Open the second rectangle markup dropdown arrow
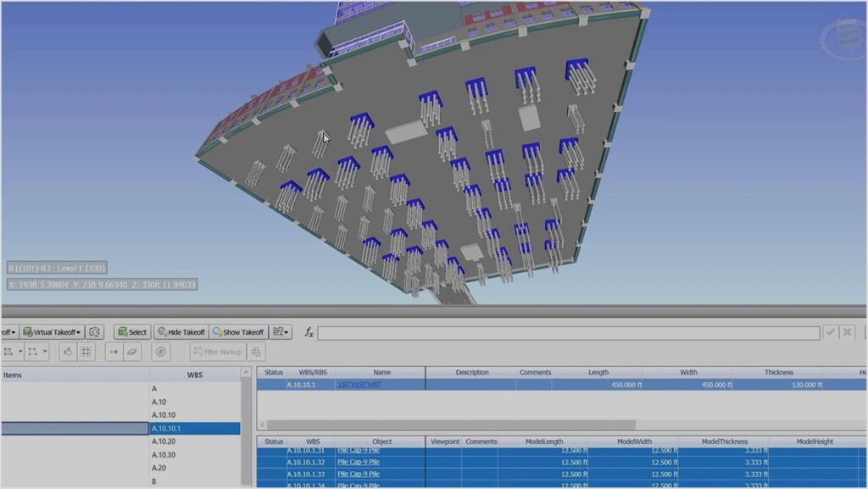Screen dimensions: 868x489 tap(44, 352)
